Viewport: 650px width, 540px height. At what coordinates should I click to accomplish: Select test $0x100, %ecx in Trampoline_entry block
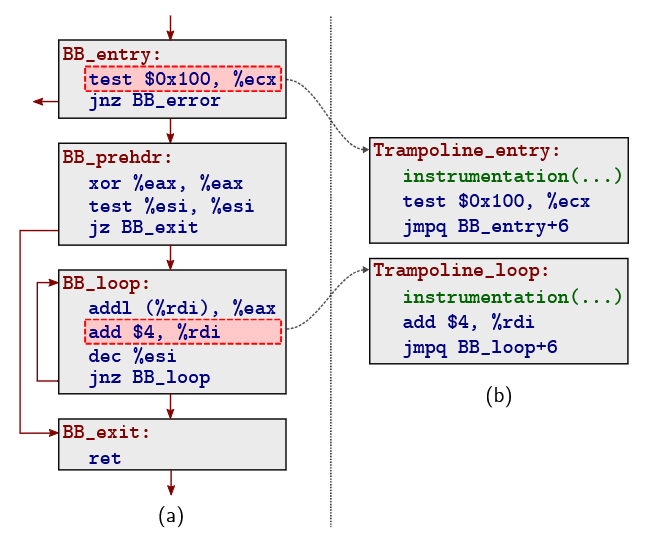496,201
